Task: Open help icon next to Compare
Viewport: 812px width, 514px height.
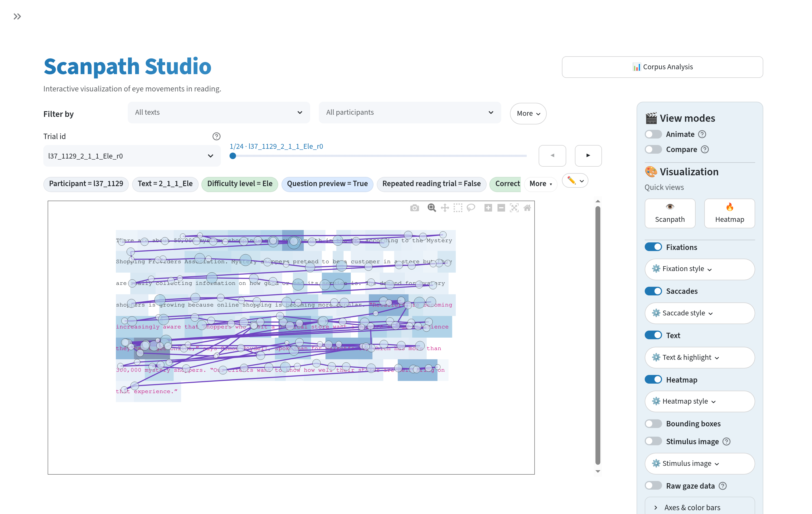Action: tap(705, 149)
